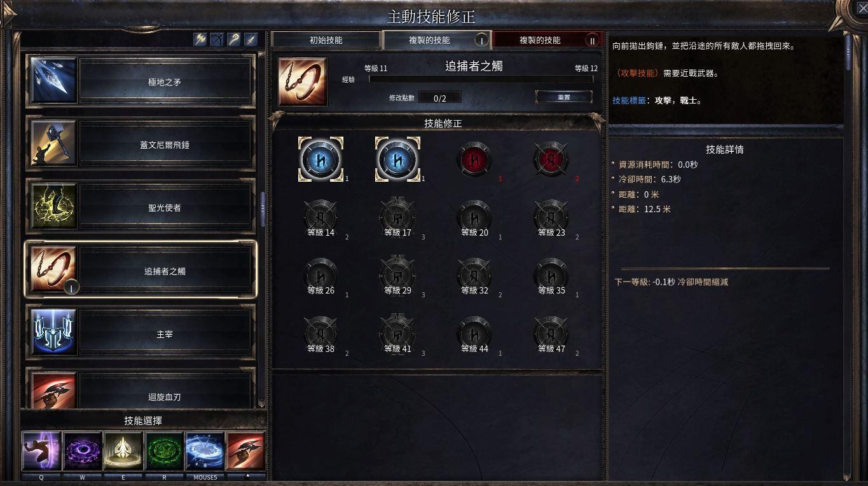
Task: Select the bow weapon filter icon
Action: tap(218, 39)
